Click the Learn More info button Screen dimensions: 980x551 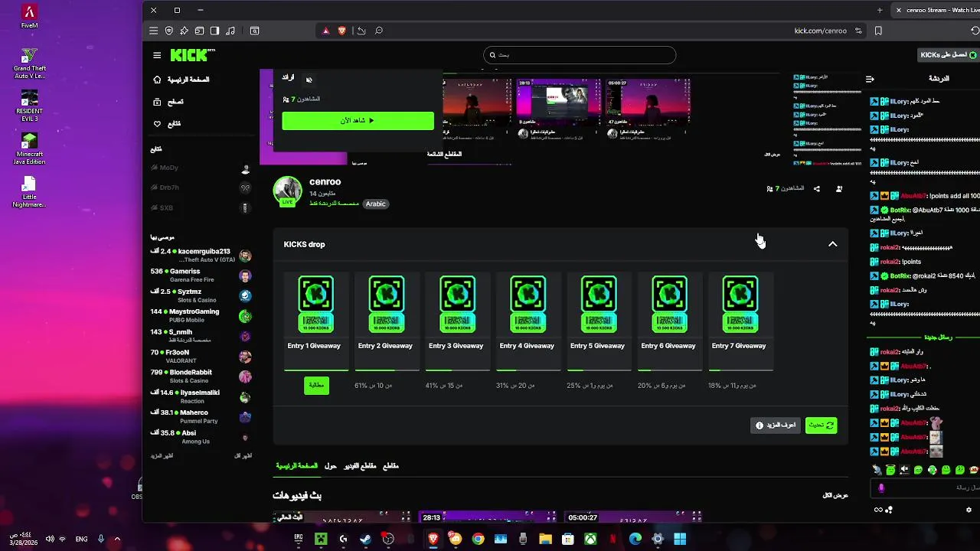point(776,425)
